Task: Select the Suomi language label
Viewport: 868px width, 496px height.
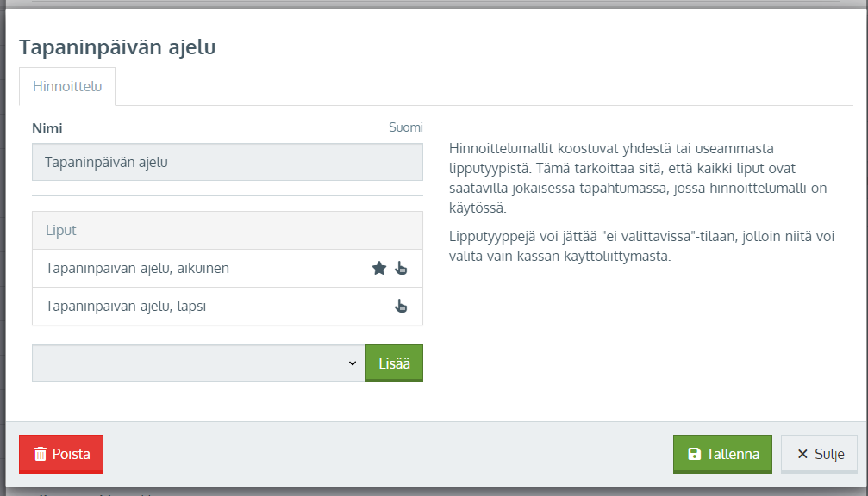Action: pyautogui.click(x=406, y=127)
